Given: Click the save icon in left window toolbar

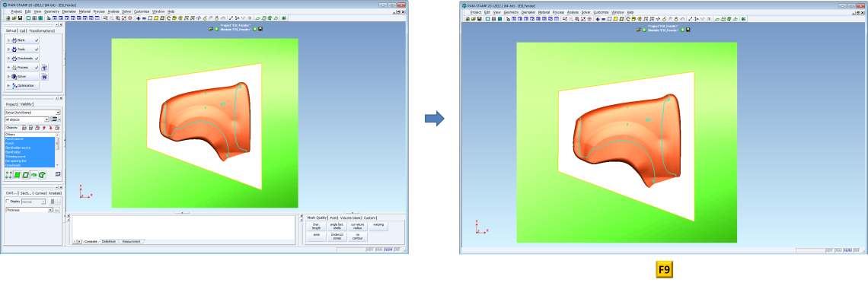Looking at the screenshot, I should 20,18.
